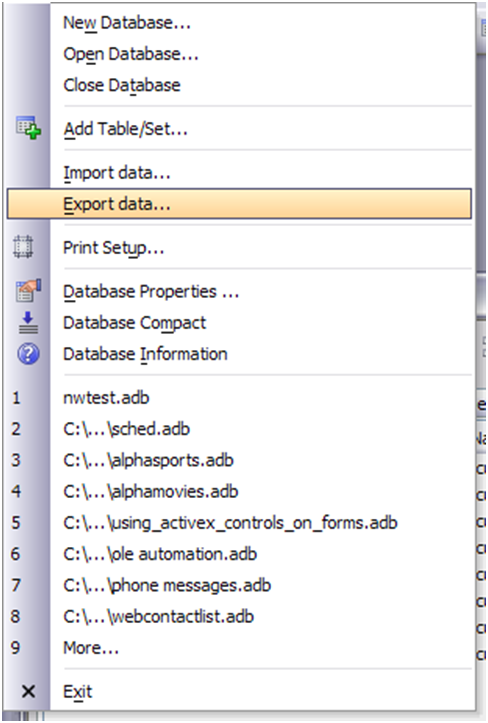The image size is (488, 723).
Task: Click the Database Compact download icon
Action: click(28, 322)
